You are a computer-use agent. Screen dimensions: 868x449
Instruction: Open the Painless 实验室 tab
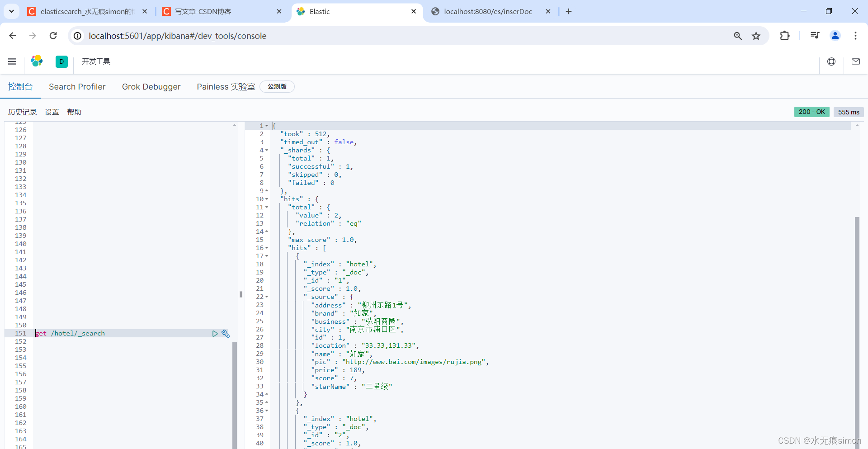[226, 87]
